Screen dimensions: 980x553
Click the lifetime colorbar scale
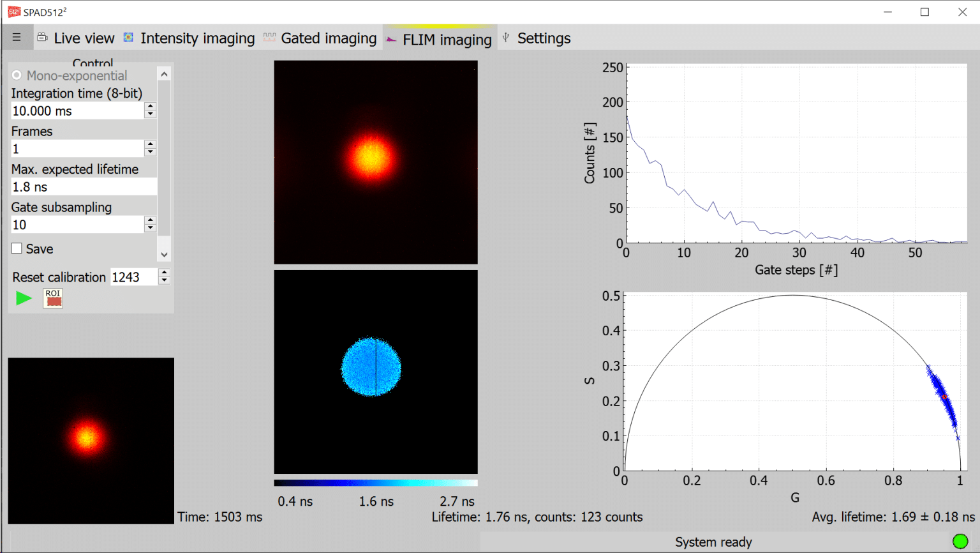coord(375,483)
